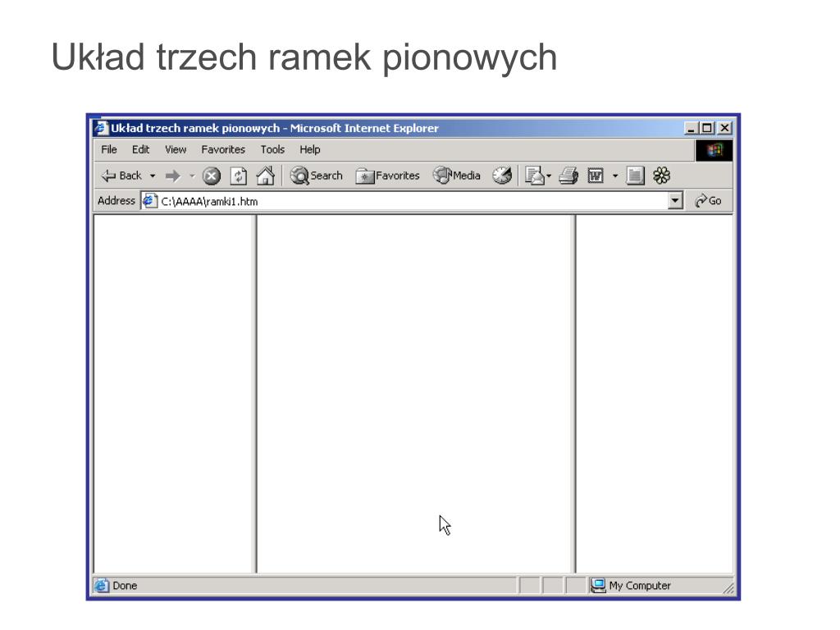Open the Edit menu
840x630 pixels.
[x=140, y=149]
